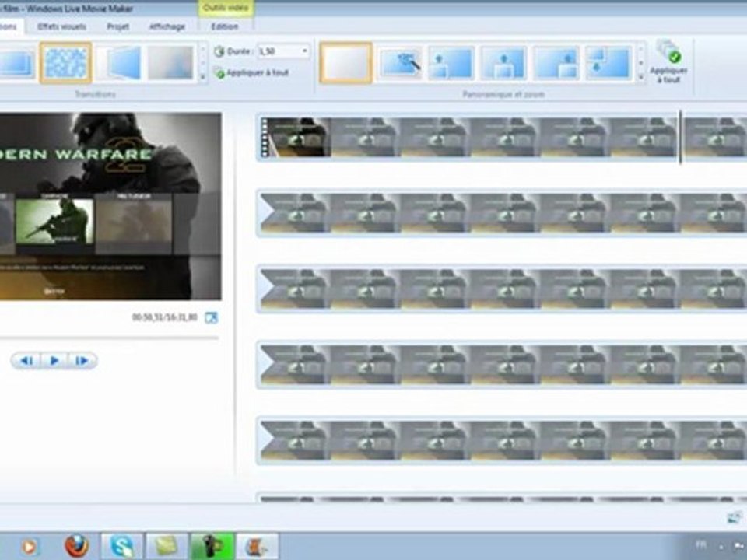Click the large Appliquer à tout pan-zoom button
747x560 pixels.
(668, 62)
